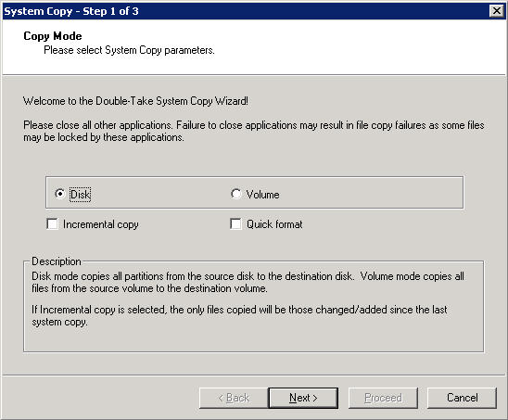The width and height of the screenshot is (508, 420).
Task: Select the Disk copy mode radio button
Action: point(60,194)
